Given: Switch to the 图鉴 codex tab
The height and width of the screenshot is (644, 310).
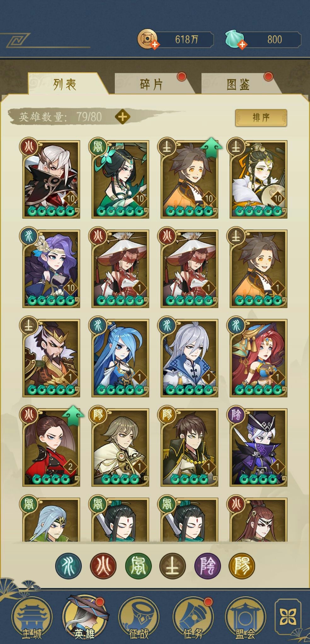Looking at the screenshot, I should (x=239, y=84).
